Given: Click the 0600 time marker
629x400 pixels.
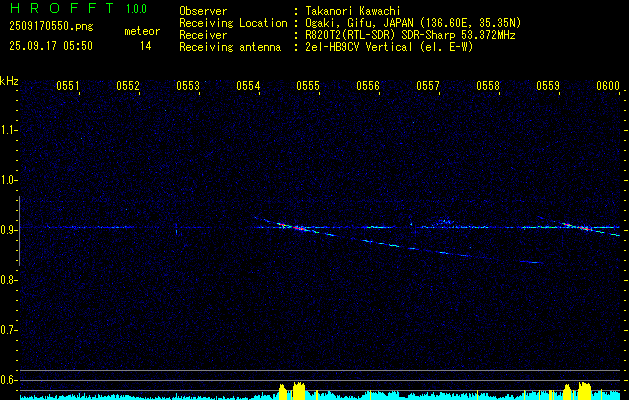Looking at the screenshot, I should (x=608, y=86).
